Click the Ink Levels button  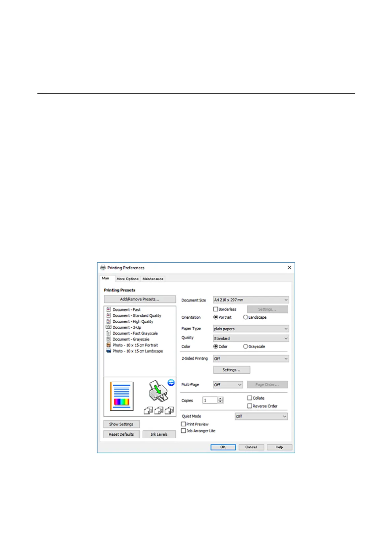pyautogui.click(x=159, y=434)
